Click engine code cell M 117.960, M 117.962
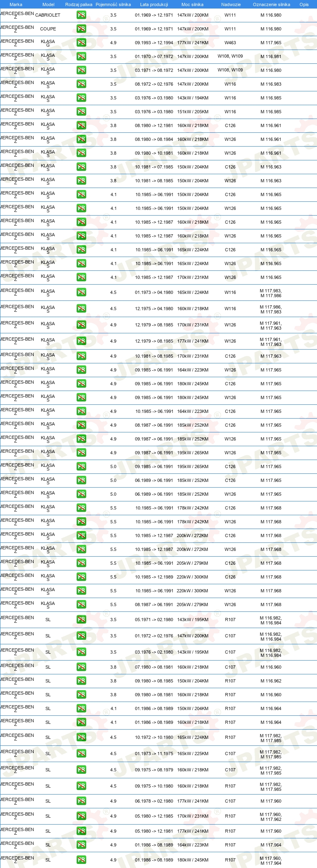The width and height of the screenshot is (317, 868). [271, 817]
